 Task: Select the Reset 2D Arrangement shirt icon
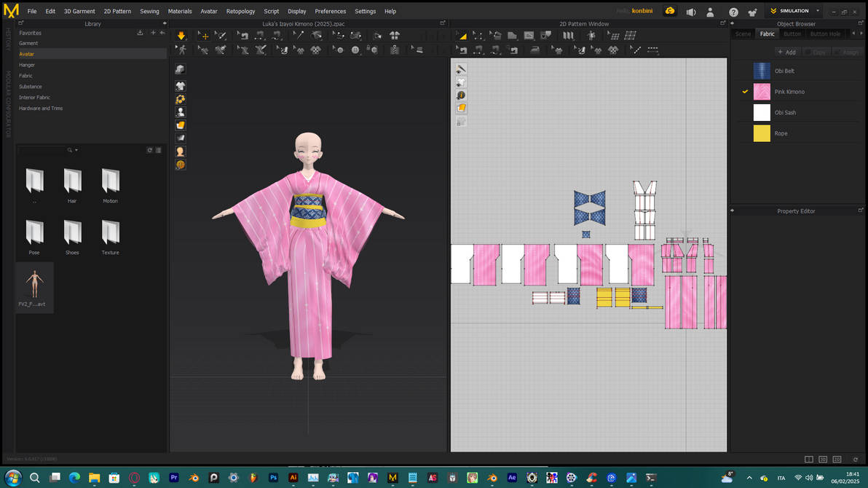point(394,36)
